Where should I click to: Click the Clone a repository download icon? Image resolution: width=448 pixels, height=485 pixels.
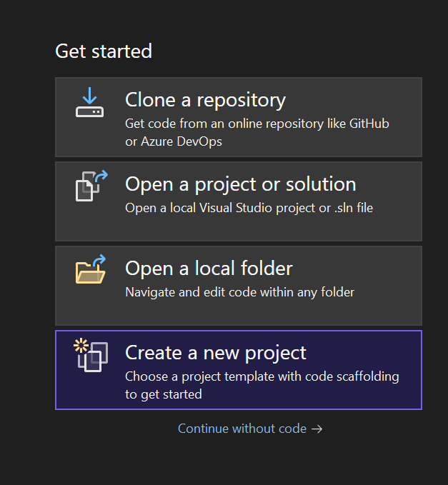tap(90, 102)
